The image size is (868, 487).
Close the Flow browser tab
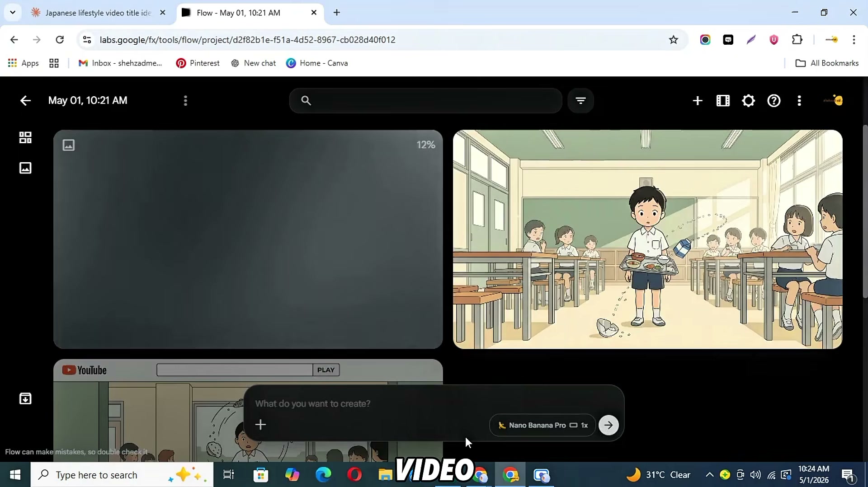click(x=314, y=13)
